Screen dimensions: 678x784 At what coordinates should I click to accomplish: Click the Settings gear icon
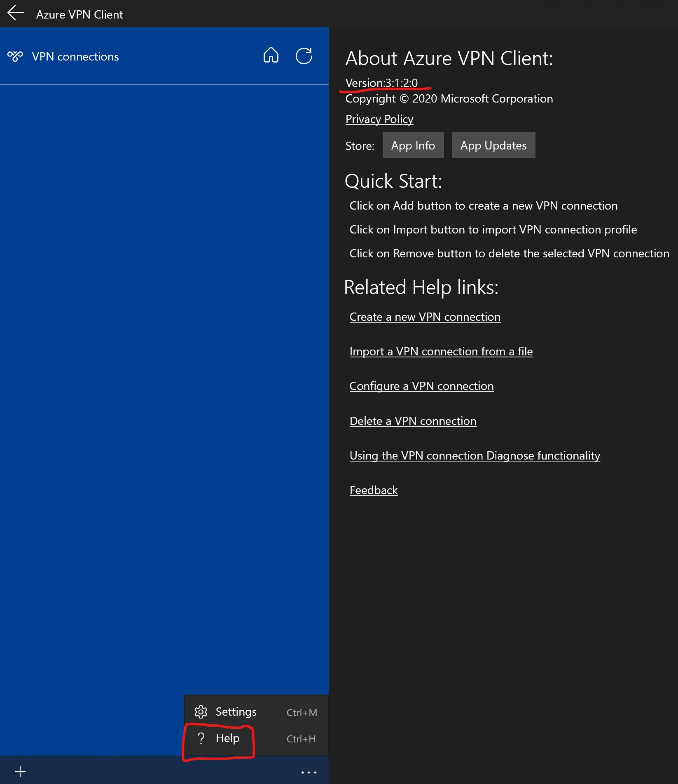click(x=201, y=712)
